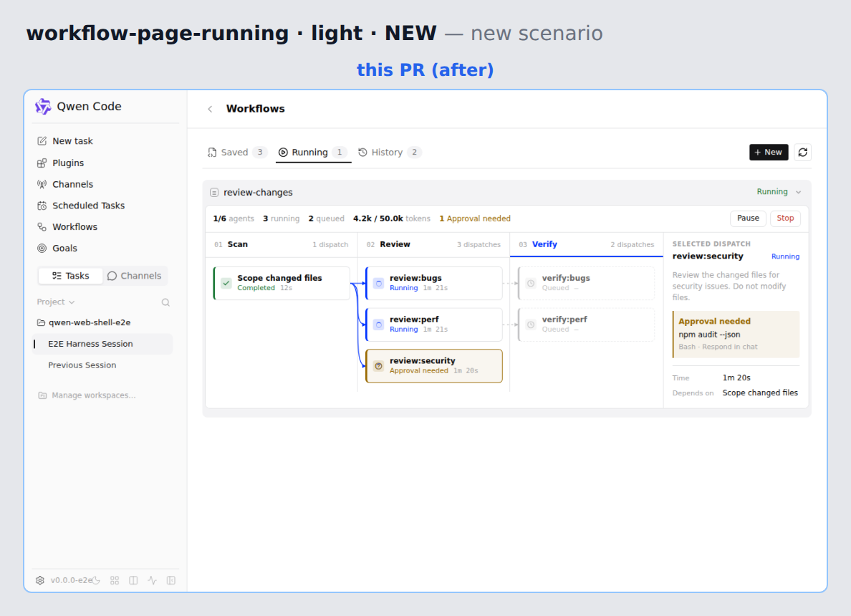Select the review:security dispatch card

tap(433, 366)
